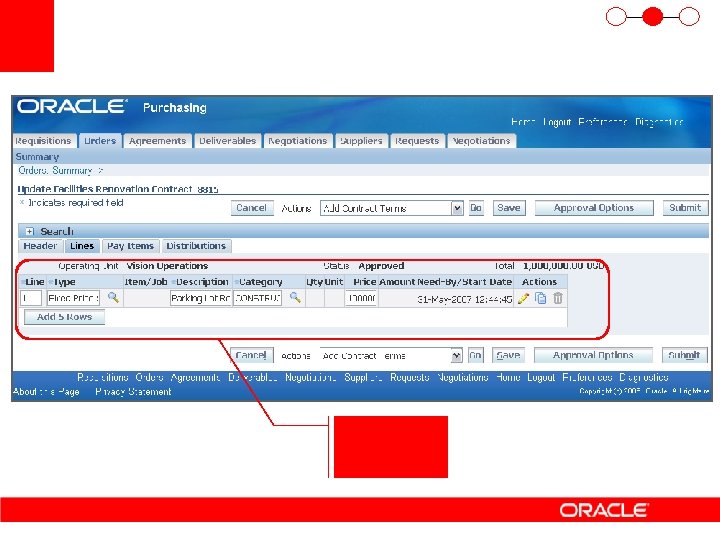Open the lower Actions dropdown below the lines table

[391, 356]
